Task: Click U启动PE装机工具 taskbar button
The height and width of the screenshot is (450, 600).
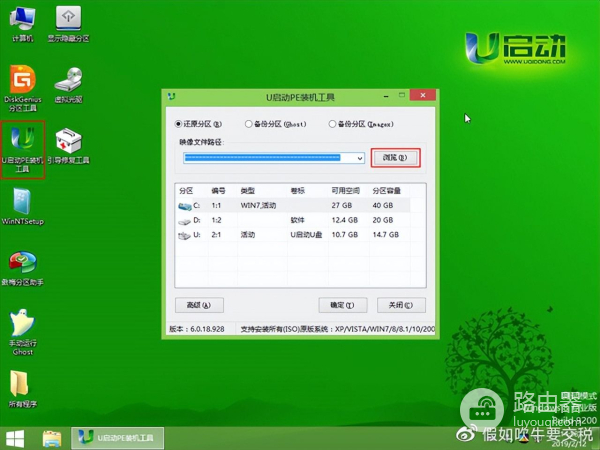Action: coord(117,438)
